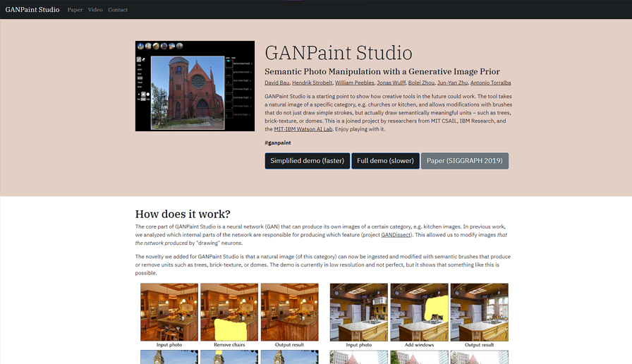Open the Contact nav item
This screenshot has height=364, width=632.
(118, 10)
